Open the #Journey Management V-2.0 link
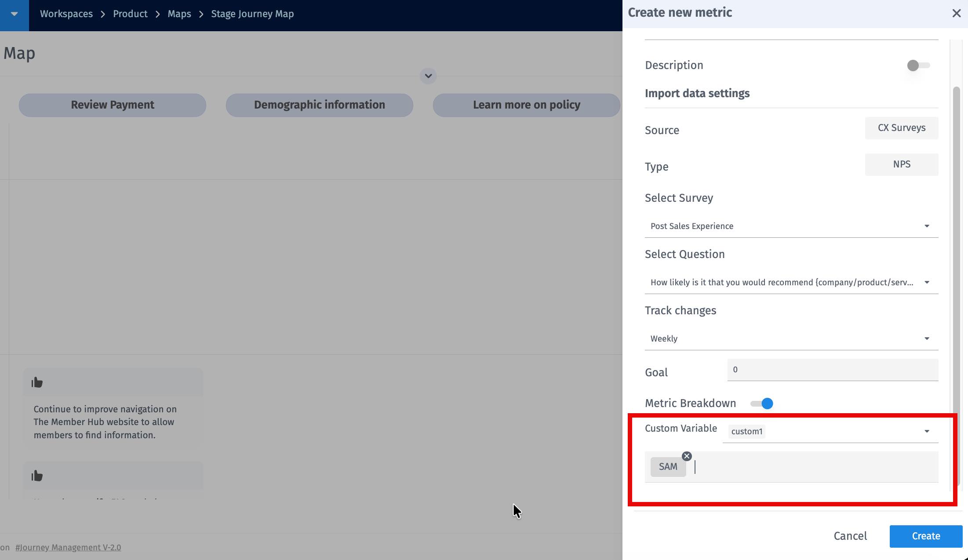The width and height of the screenshot is (968, 560). pos(68,547)
